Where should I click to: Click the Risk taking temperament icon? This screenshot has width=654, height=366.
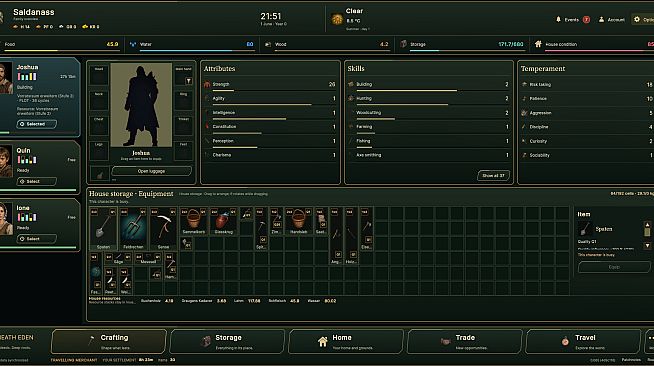pos(524,84)
